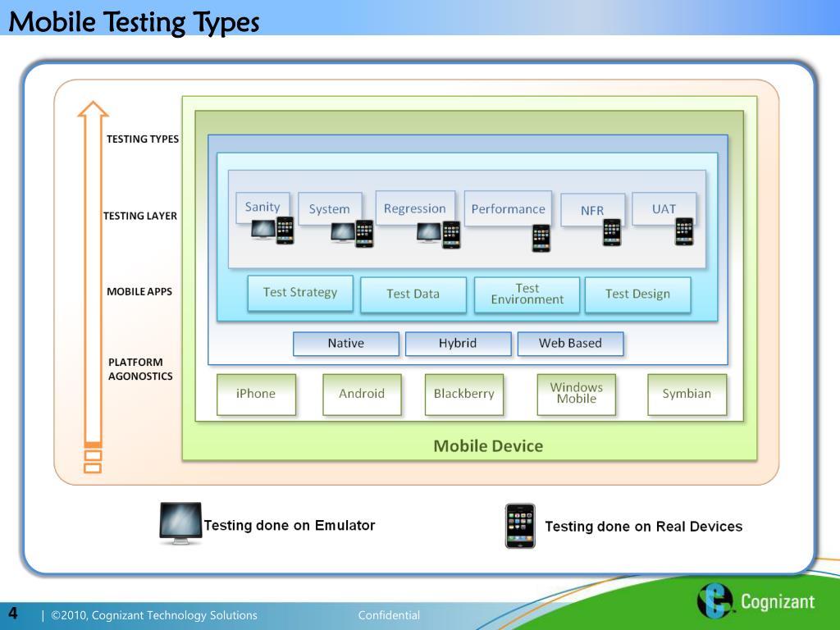Screen dimensions: 840x630
Task: Click the phone icon under UAT
Action: click(x=684, y=231)
